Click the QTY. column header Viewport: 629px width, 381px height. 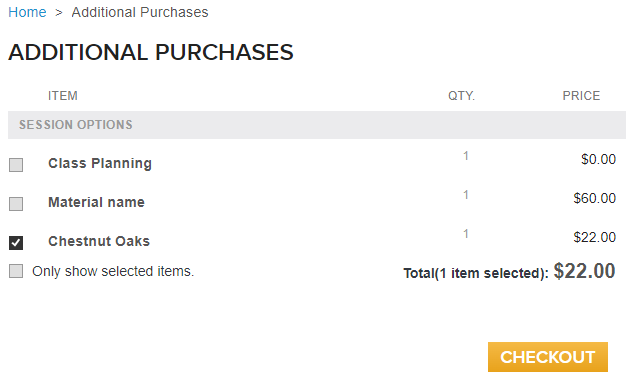[x=461, y=96]
